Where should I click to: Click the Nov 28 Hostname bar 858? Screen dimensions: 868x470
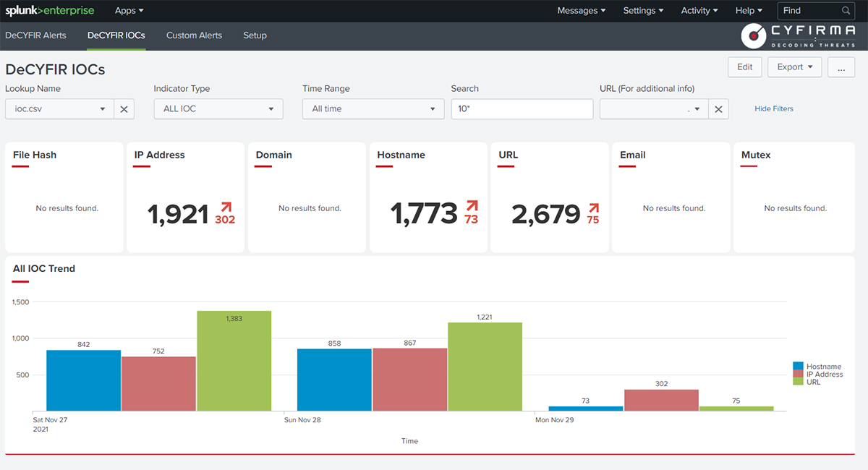[334, 380]
